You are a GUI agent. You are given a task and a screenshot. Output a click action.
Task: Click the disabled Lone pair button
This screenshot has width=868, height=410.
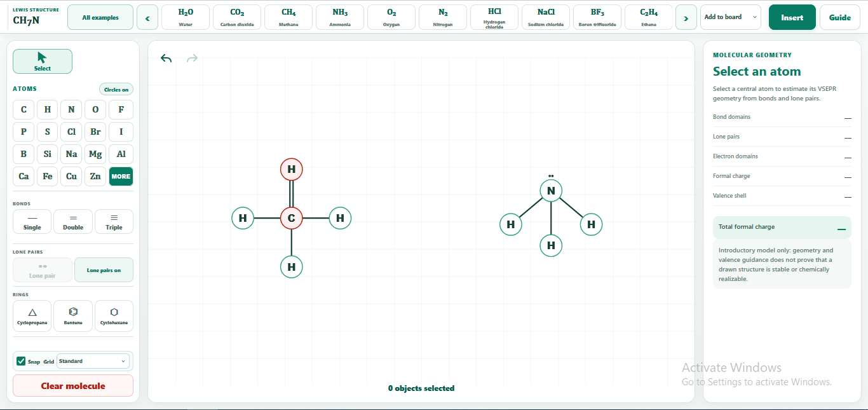tap(43, 270)
